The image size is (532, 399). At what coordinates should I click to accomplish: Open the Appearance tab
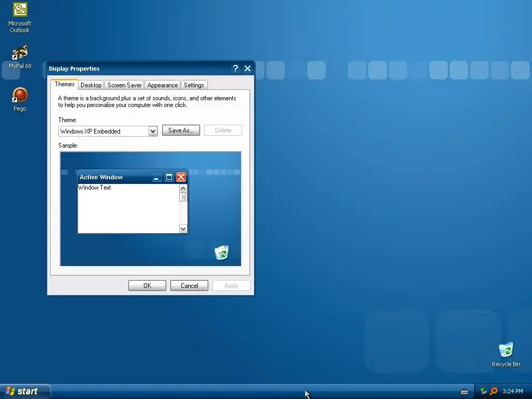point(163,85)
